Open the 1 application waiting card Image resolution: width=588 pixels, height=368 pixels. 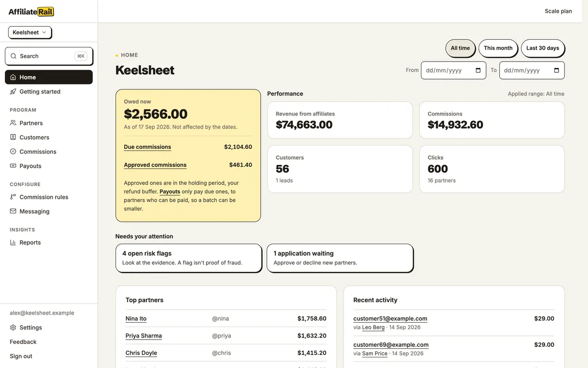click(340, 258)
